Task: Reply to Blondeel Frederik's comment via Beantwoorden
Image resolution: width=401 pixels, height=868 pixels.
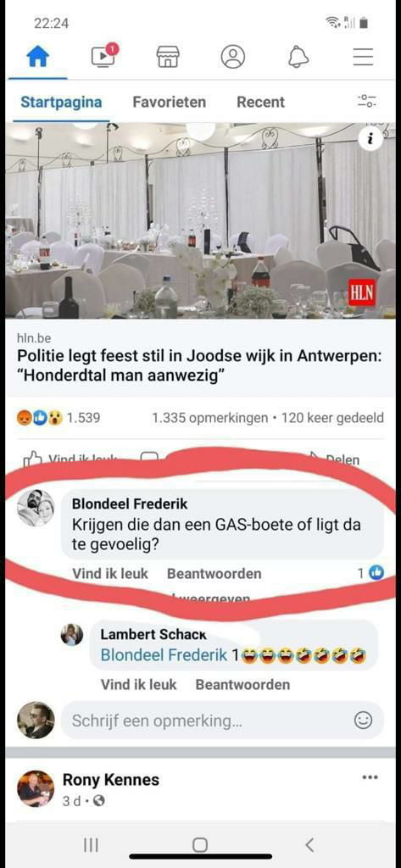Action: coord(214,574)
